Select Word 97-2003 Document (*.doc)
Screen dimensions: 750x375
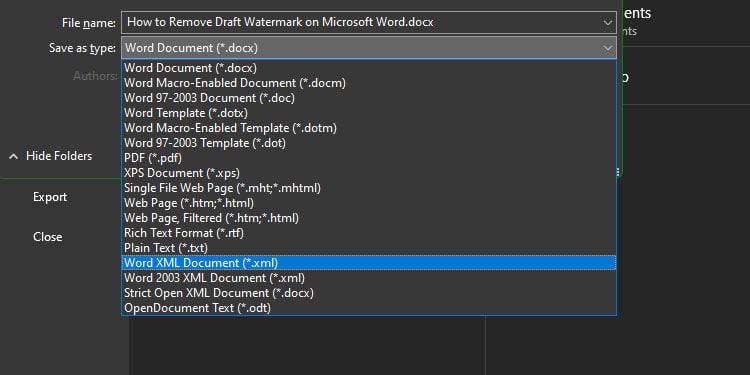369,98
